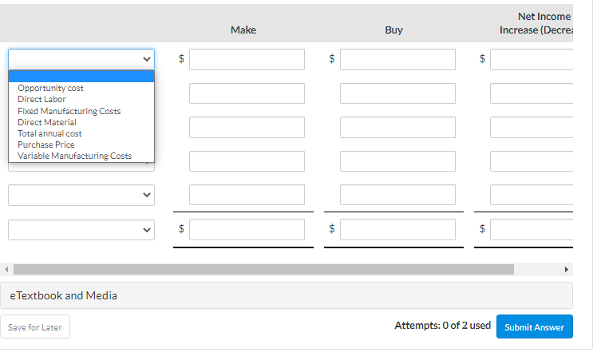Select the third-row Buy input field
The width and height of the screenshot is (593, 364).
point(397,127)
